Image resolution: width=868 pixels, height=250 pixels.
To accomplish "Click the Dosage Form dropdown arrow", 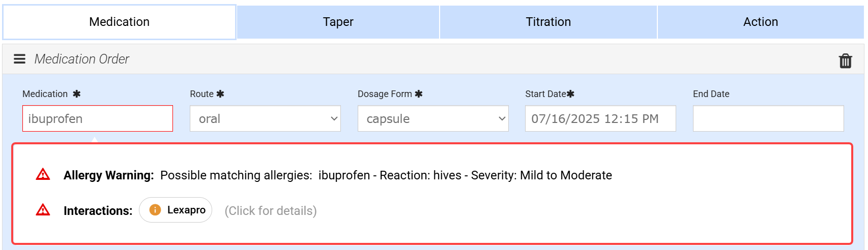I will (502, 118).
